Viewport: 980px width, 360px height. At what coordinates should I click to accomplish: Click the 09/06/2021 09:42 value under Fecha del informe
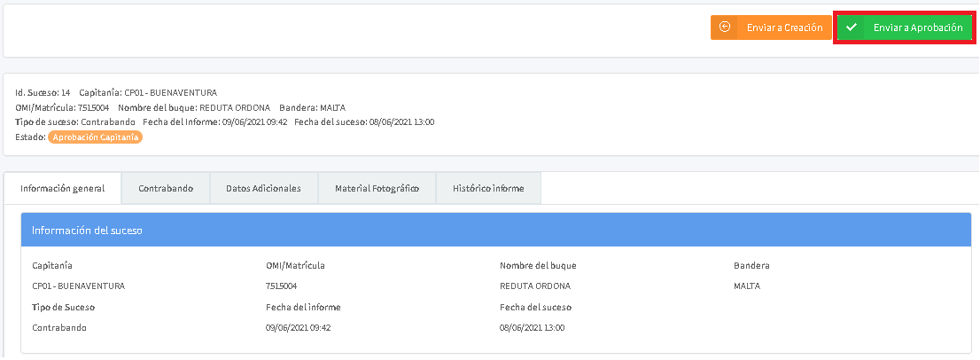(298, 327)
